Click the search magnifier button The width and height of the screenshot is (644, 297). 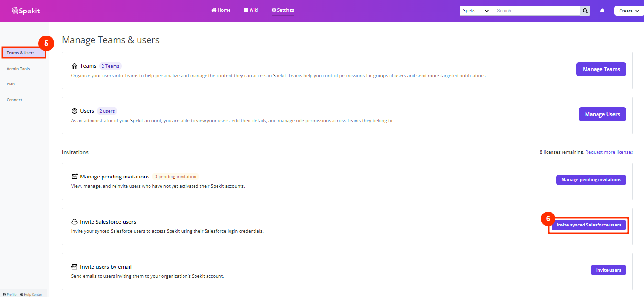tap(586, 11)
